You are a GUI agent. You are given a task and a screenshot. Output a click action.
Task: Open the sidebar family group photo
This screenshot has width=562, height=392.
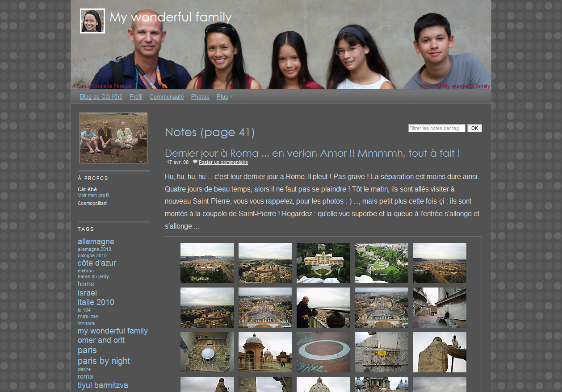point(113,138)
